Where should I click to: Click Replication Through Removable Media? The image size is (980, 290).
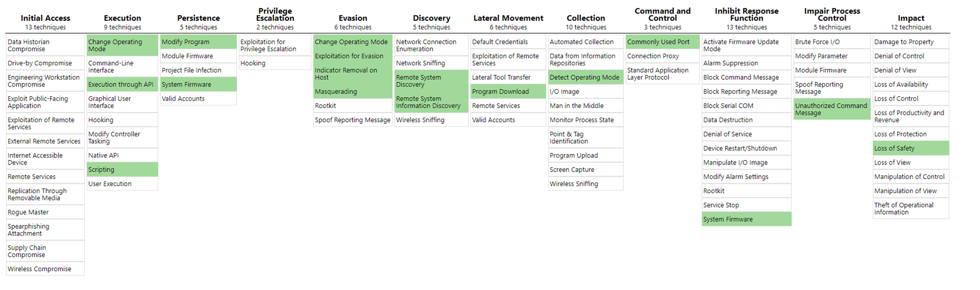(45, 194)
